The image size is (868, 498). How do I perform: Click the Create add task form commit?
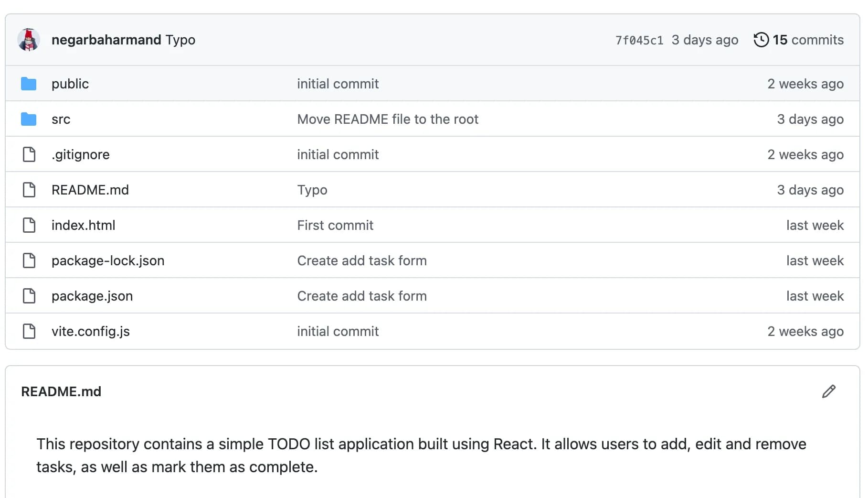361,260
